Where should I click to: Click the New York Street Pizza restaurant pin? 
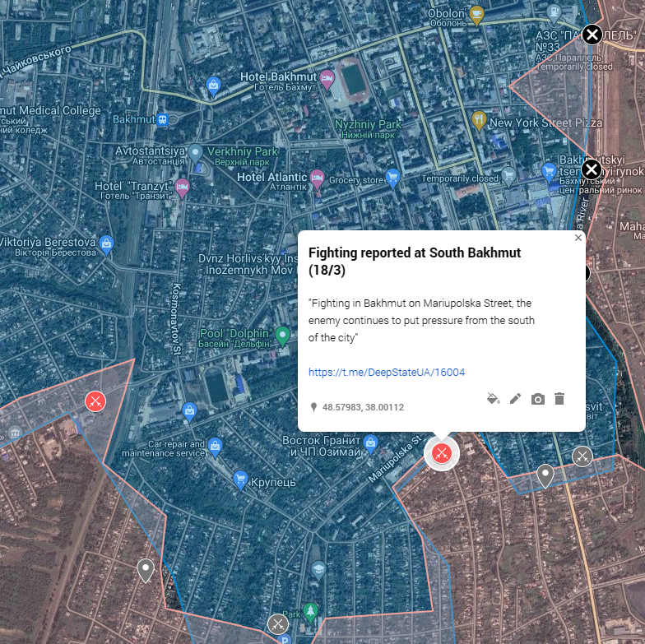[479, 121]
